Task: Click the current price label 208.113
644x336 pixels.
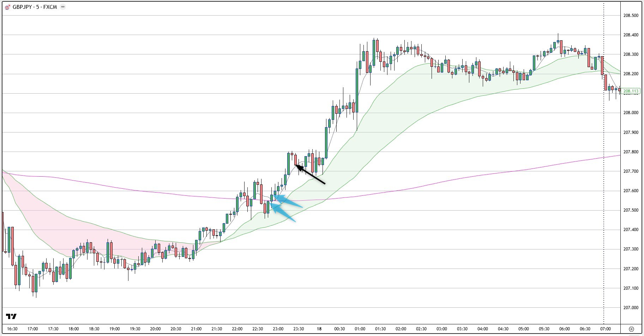Action: (x=631, y=91)
